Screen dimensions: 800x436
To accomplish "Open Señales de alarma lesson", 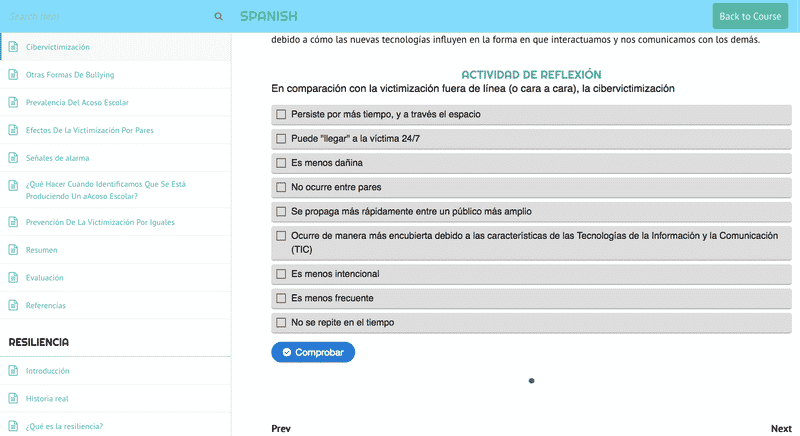I will [57, 158].
